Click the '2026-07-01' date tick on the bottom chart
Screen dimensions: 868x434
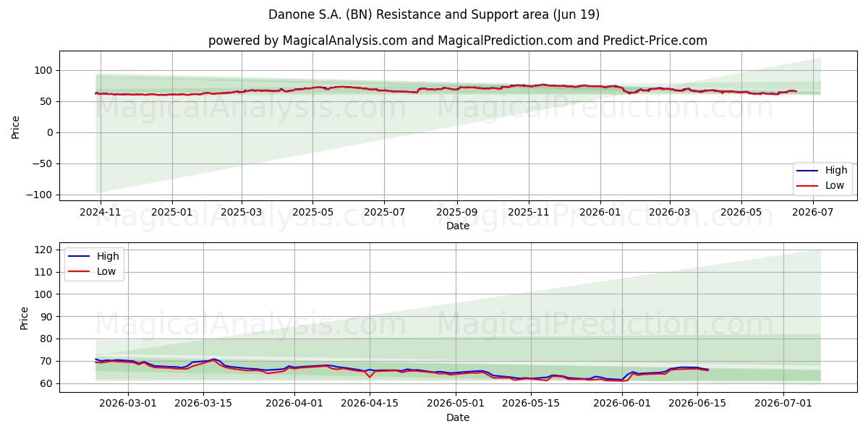[784, 404]
